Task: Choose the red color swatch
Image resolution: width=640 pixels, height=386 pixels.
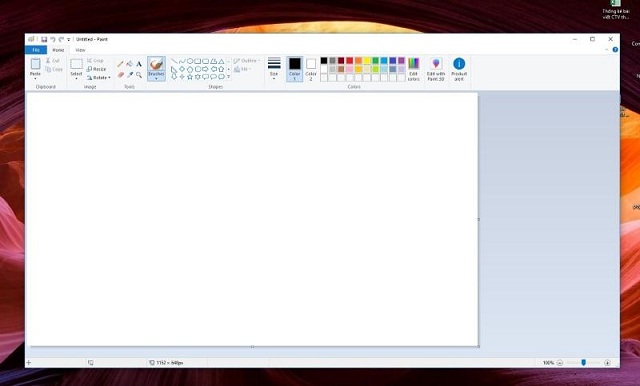Action: 350,61
